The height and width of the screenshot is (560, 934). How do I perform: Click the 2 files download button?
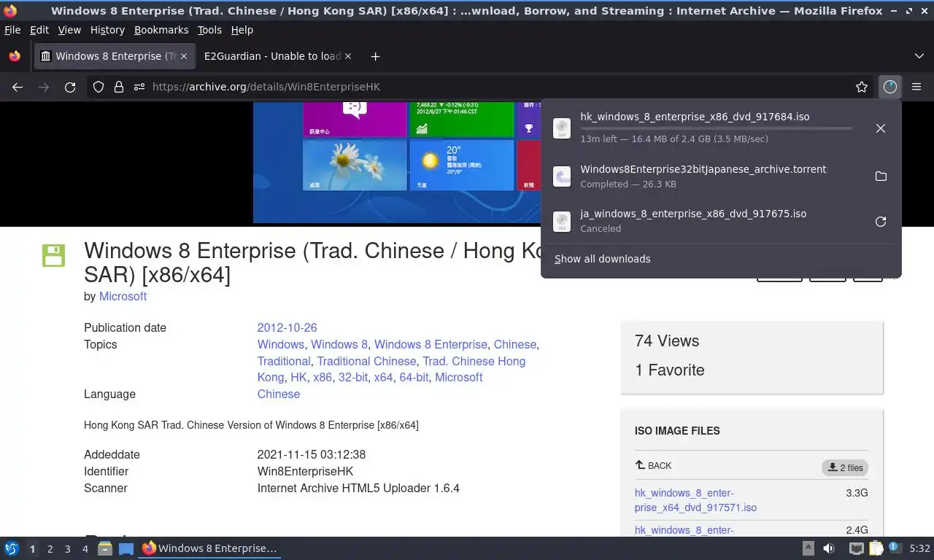coord(845,467)
